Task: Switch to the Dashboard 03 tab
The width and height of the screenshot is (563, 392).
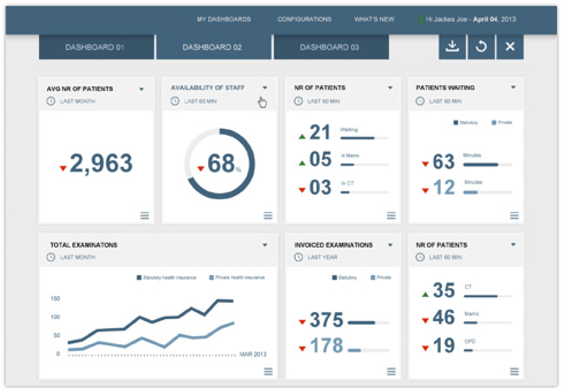Action: (x=331, y=47)
